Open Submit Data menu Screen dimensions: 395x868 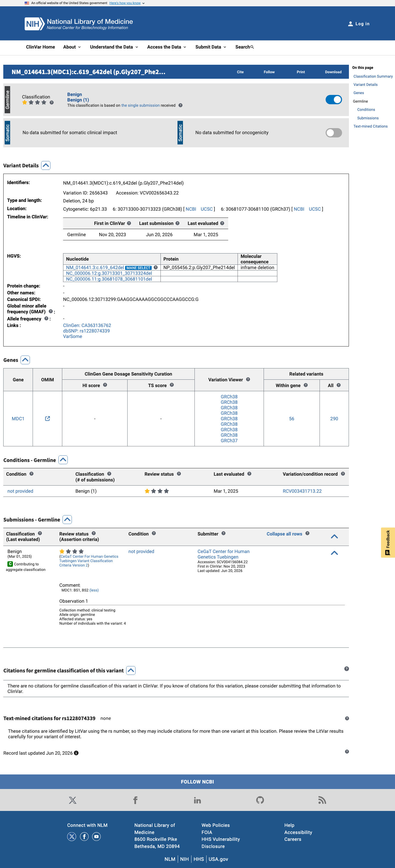211,47
